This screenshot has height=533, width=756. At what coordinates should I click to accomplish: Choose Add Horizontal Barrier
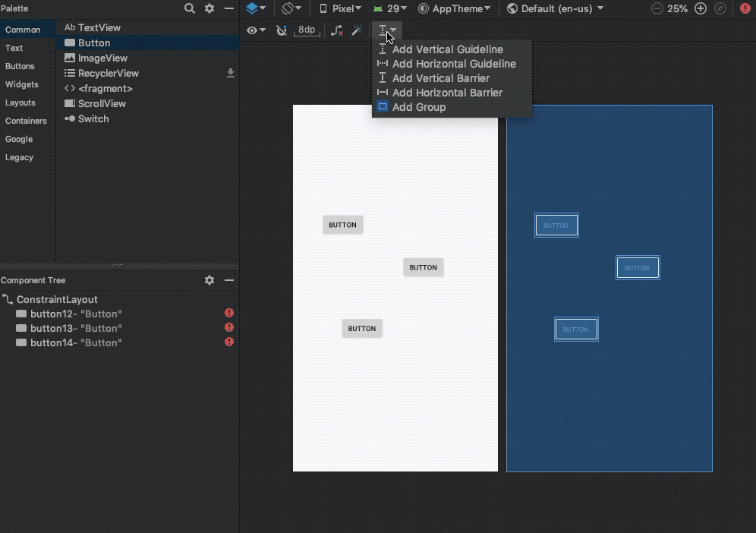coord(452,93)
